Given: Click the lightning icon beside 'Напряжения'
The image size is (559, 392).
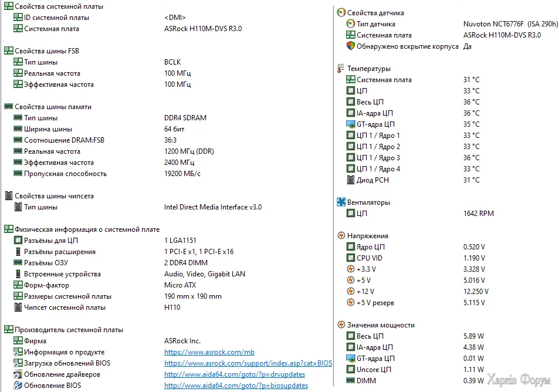Looking at the screenshot, I should pyautogui.click(x=341, y=235).
